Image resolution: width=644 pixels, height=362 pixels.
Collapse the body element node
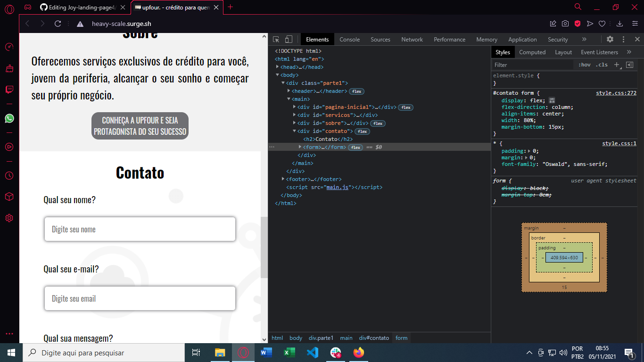pos(278,75)
